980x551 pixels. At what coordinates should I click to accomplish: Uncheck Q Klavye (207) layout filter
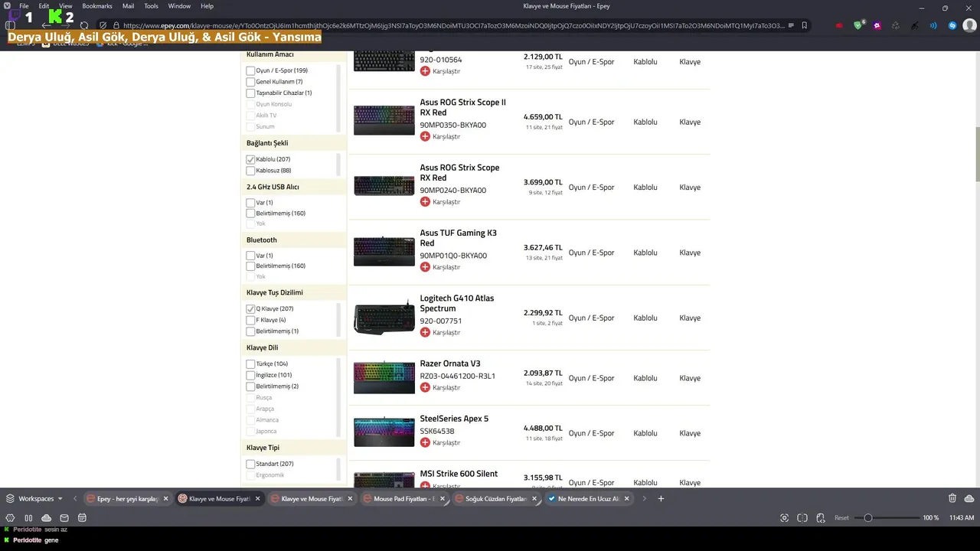tap(250, 308)
